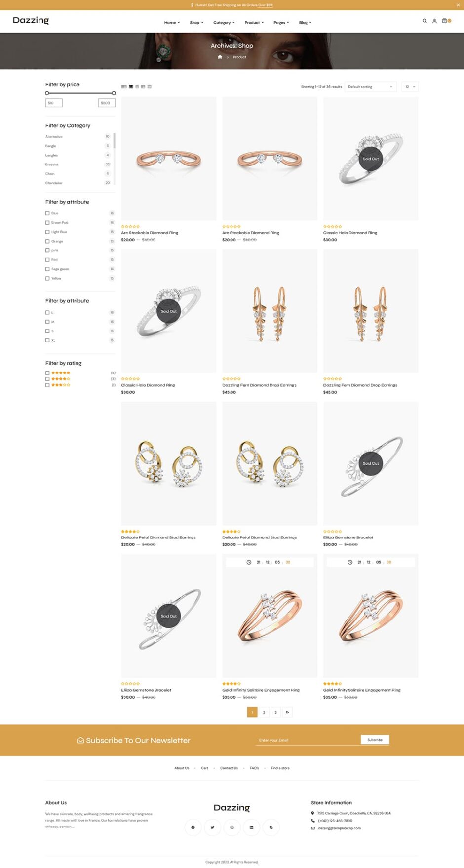The width and height of the screenshot is (464, 868).
Task: Open the Default sorting dropdown
Action: click(x=370, y=87)
